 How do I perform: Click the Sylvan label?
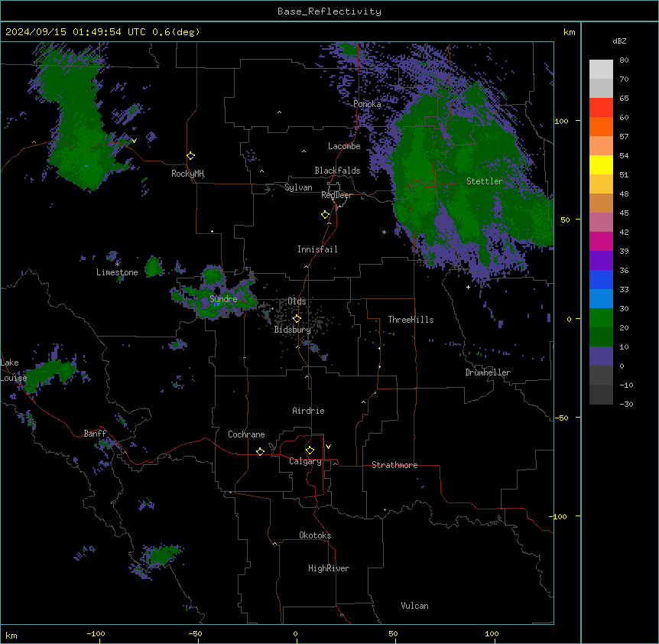(x=298, y=187)
